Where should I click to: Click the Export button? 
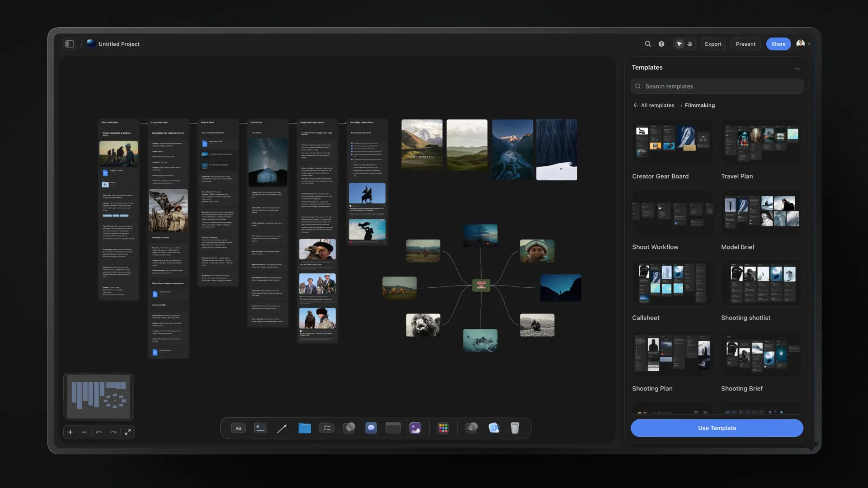[x=713, y=44]
